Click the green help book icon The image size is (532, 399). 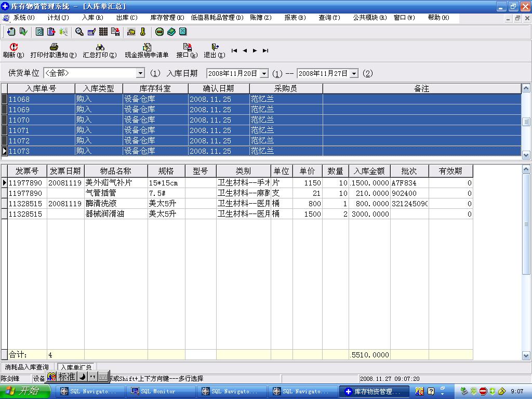171,32
